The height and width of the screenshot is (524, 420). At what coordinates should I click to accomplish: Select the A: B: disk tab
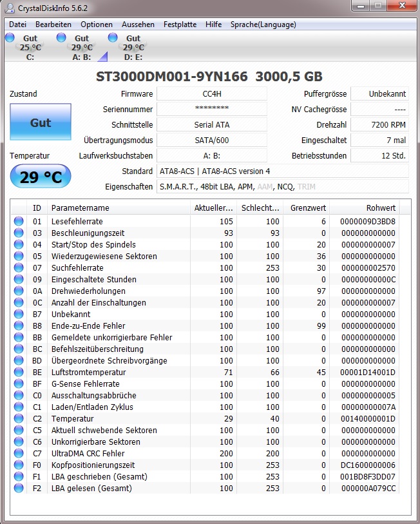[x=77, y=47]
